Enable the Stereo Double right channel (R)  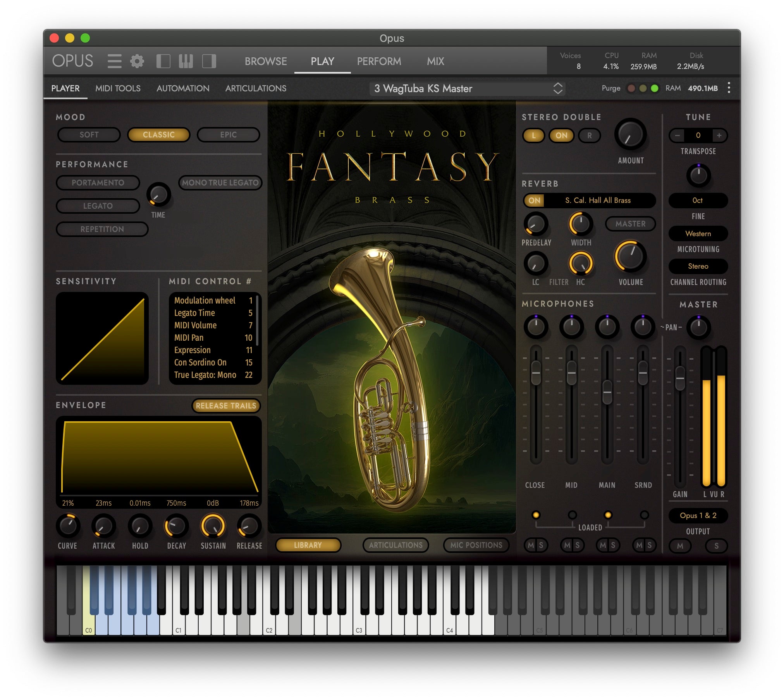pyautogui.click(x=589, y=136)
